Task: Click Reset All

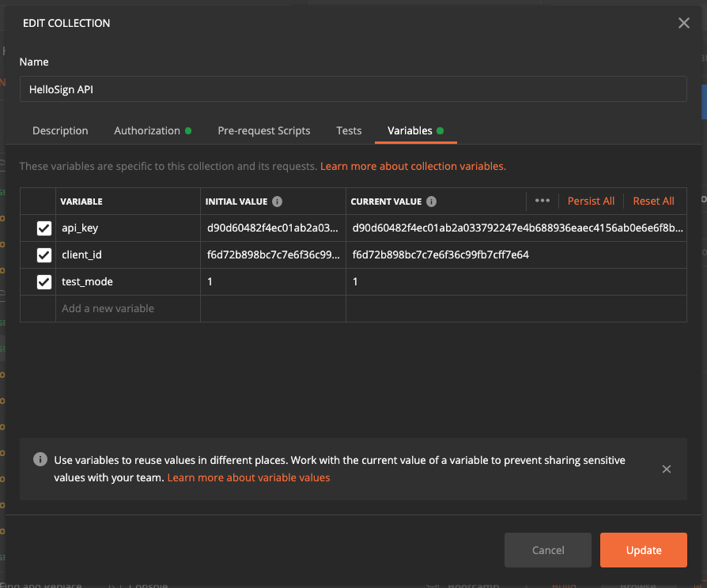Action: [x=653, y=201]
